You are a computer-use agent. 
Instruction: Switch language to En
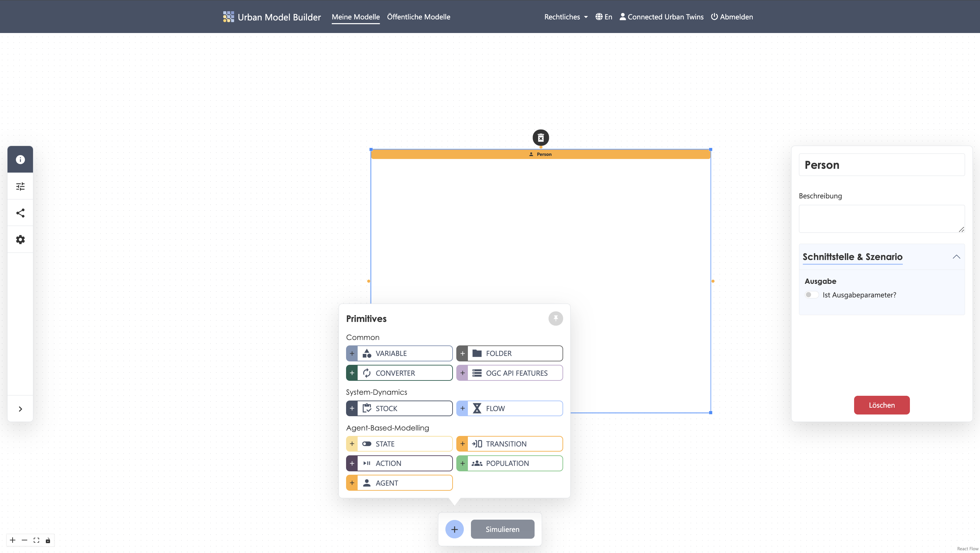[x=604, y=17]
